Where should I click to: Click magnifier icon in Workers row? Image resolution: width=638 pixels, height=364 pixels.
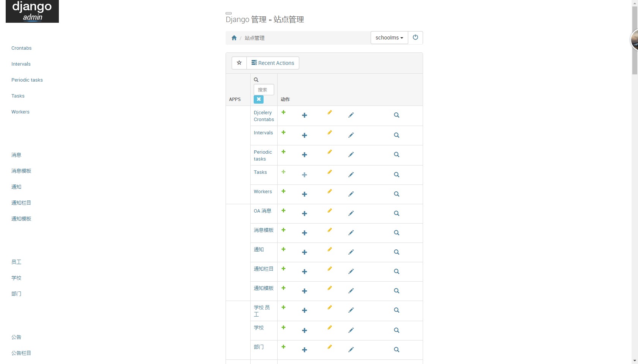point(396,194)
